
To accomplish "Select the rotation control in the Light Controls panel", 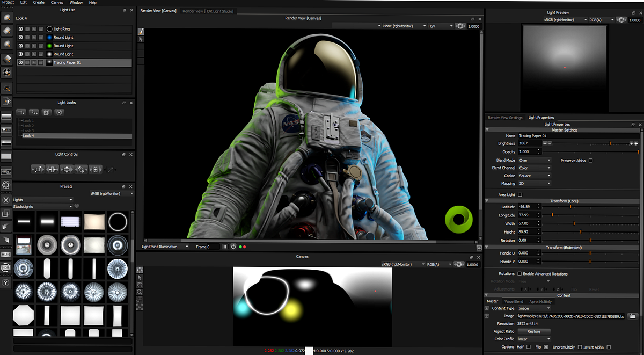I will [82, 169].
